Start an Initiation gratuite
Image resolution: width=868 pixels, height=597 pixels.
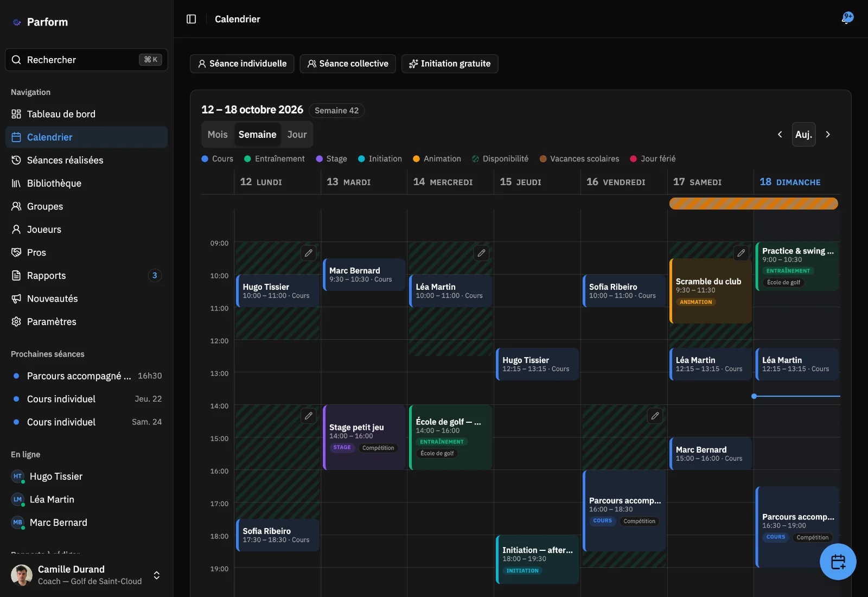[450, 63]
